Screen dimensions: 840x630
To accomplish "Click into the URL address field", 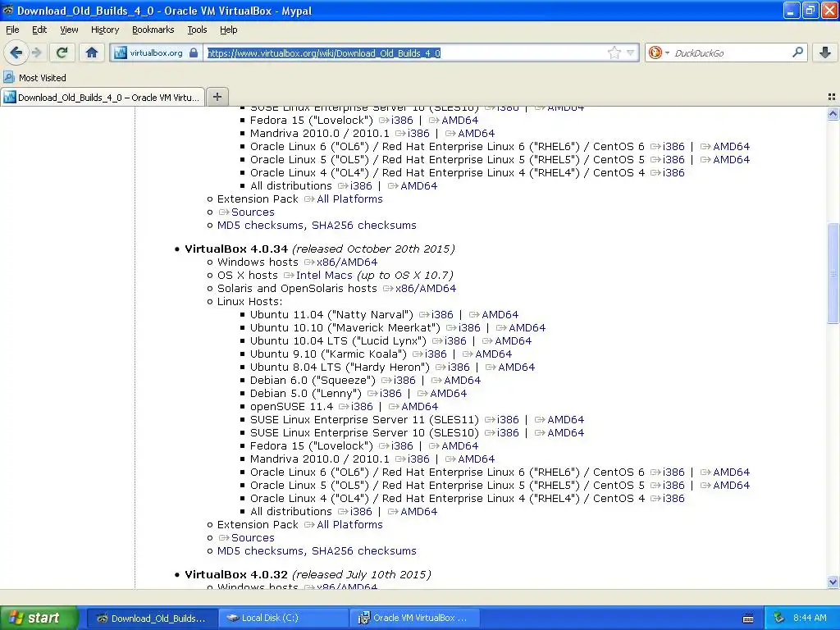I will (404, 52).
